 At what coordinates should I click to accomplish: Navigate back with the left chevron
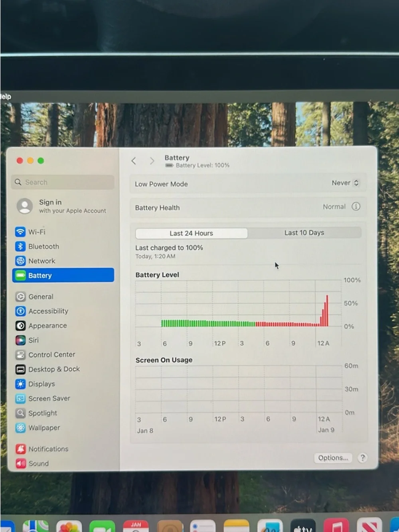134,161
